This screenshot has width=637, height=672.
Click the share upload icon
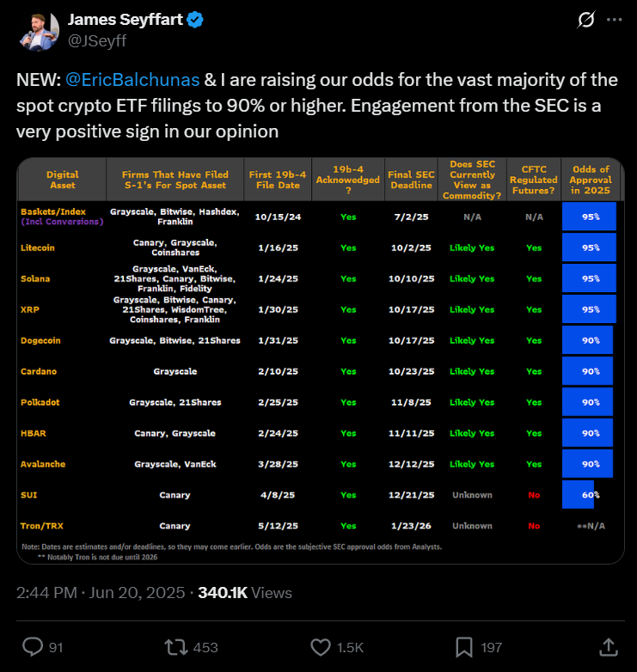[x=608, y=646]
